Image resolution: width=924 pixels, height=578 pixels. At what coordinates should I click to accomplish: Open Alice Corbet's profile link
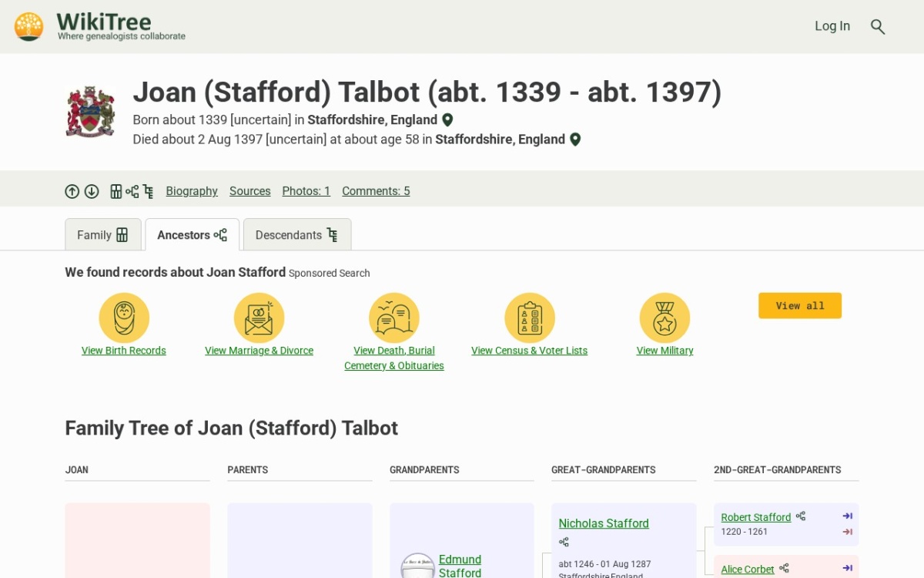point(748,570)
